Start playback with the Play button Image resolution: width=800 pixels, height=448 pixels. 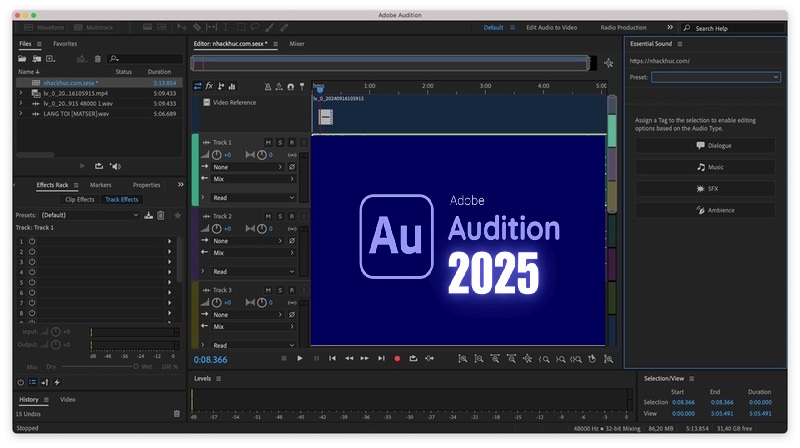[299, 359]
